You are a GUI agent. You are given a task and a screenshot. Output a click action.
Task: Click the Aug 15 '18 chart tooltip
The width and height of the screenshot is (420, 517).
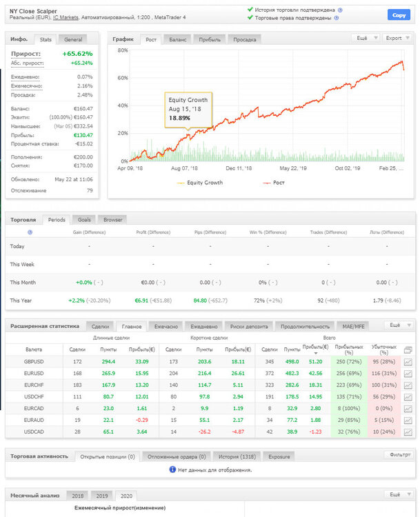[x=188, y=110]
